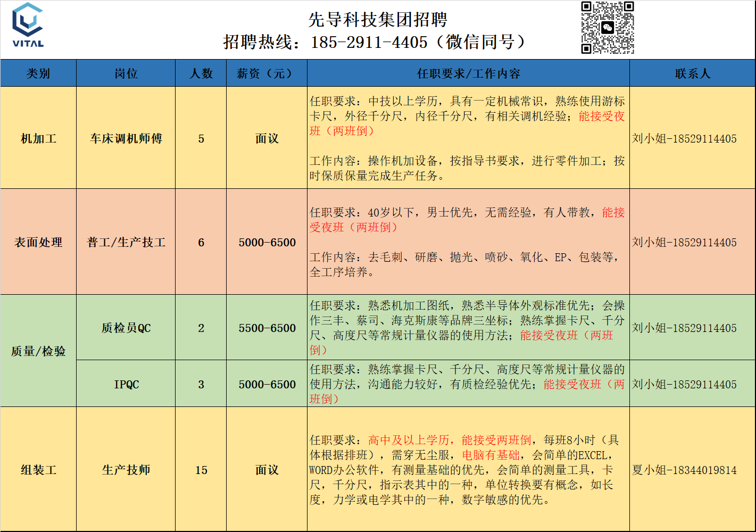Image resolution: width=756 pixels, height=532 pixels.
Task: Click the 机加工 category cell
Action: tap(38, 138)
